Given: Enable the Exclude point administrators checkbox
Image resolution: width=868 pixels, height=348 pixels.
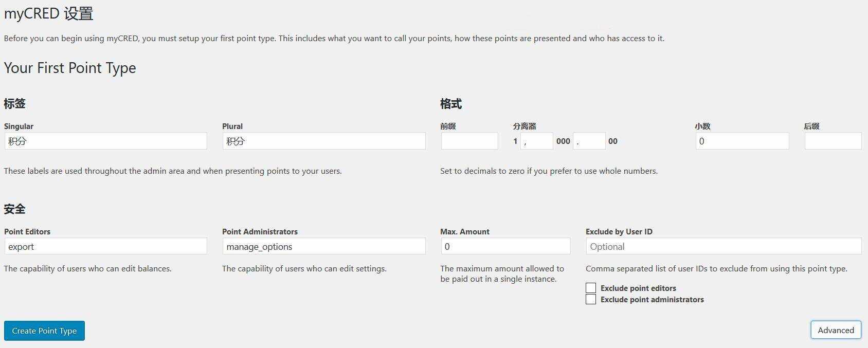Looking at the screenshot, I should [x=590, y=299].
